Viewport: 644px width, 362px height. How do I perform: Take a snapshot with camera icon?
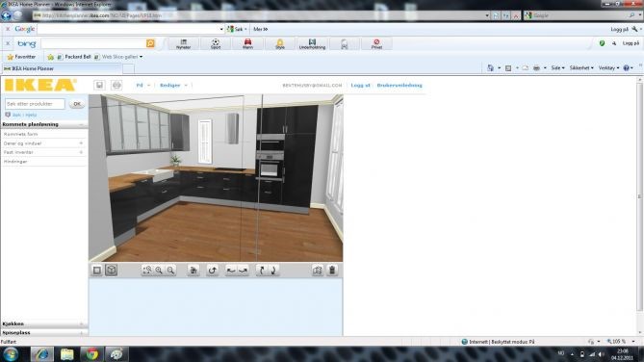coord(318,271)
